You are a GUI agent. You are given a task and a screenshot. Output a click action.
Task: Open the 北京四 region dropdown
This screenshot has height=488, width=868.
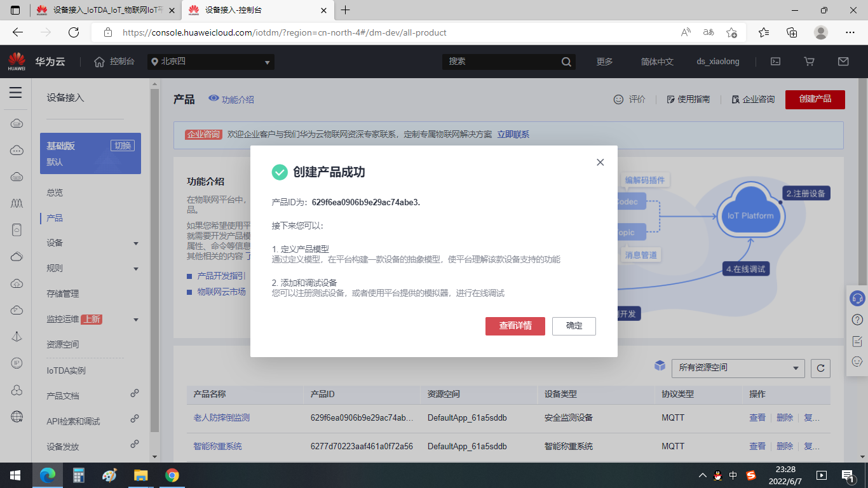[211, 62]
